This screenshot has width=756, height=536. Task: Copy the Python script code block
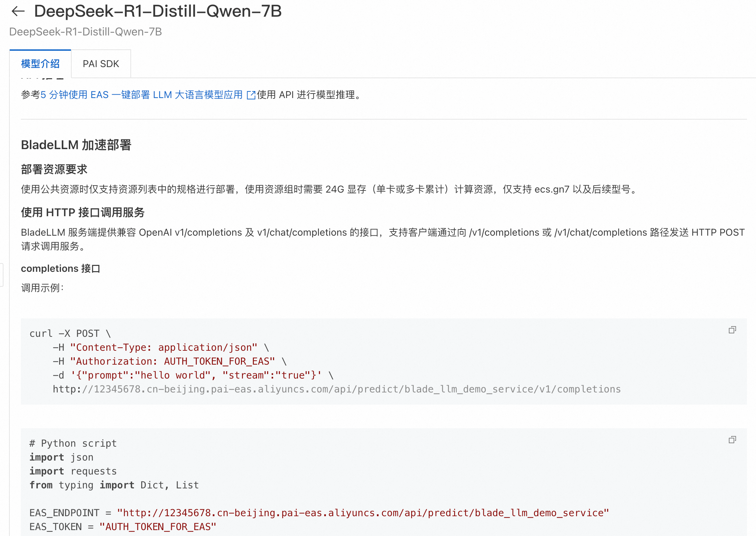tap(732, 440)
